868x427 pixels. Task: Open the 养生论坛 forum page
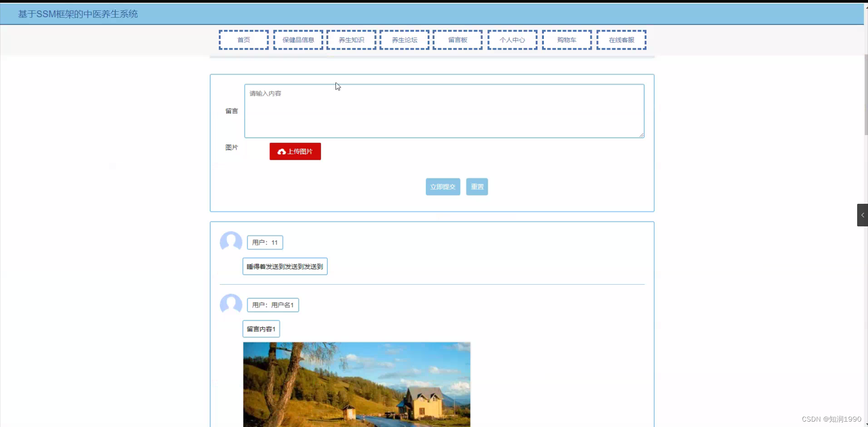coord(404,40)
